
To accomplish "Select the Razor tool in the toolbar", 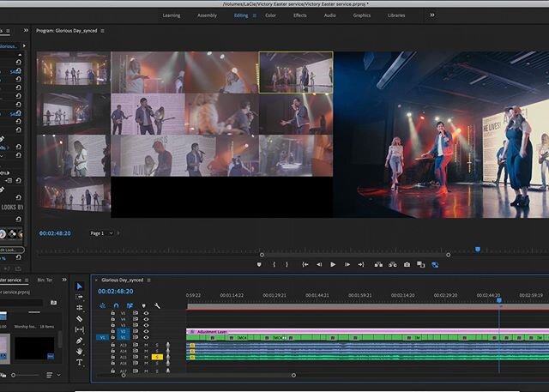I will pyautogui.click(x=80, y=318).
